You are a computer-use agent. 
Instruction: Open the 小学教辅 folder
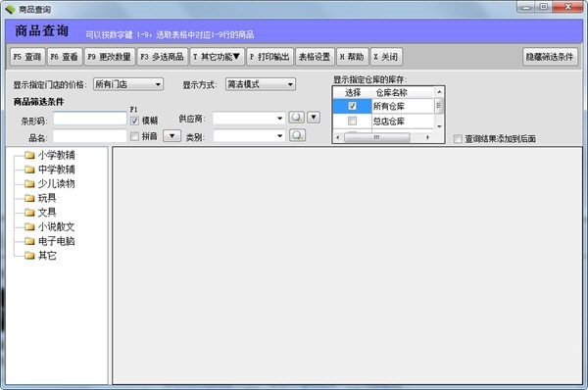pyautogui.click(x=56, y=155)
